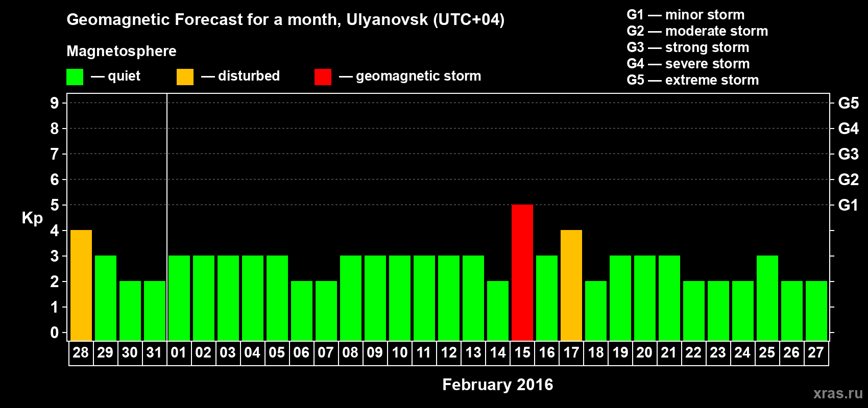Click the '— quiet' legend text
868x408 pixels.
115,76
